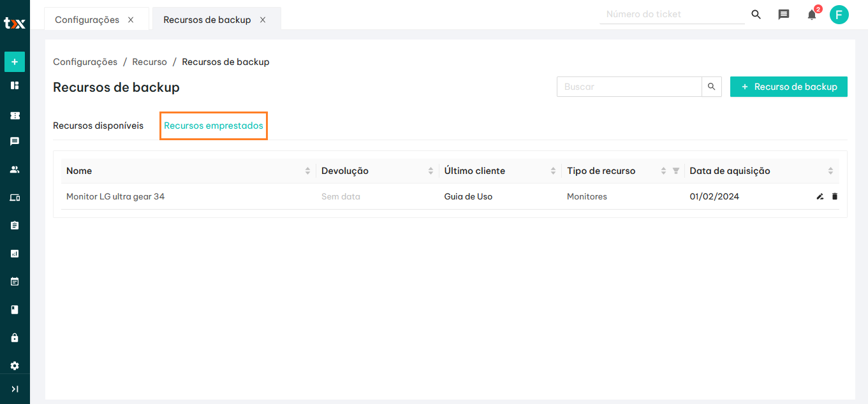Open the settings gear in sidebar
868x404 pixels.
tap(15, 366)
